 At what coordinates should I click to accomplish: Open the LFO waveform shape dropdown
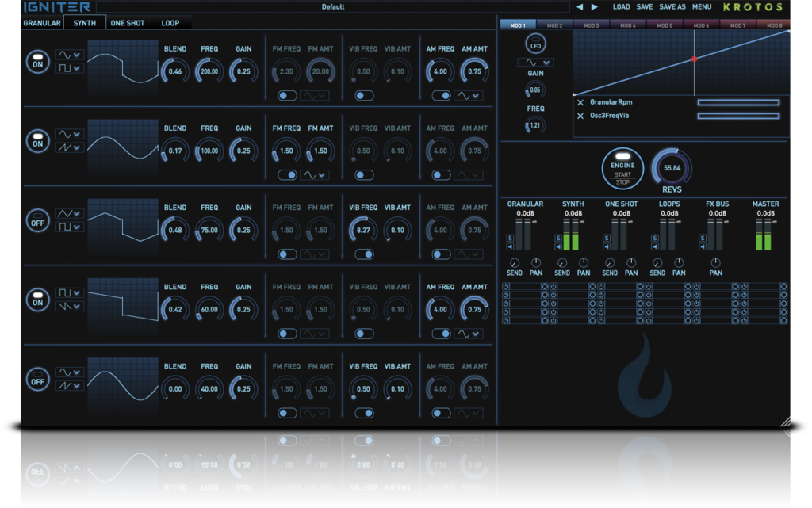[536, 63]
